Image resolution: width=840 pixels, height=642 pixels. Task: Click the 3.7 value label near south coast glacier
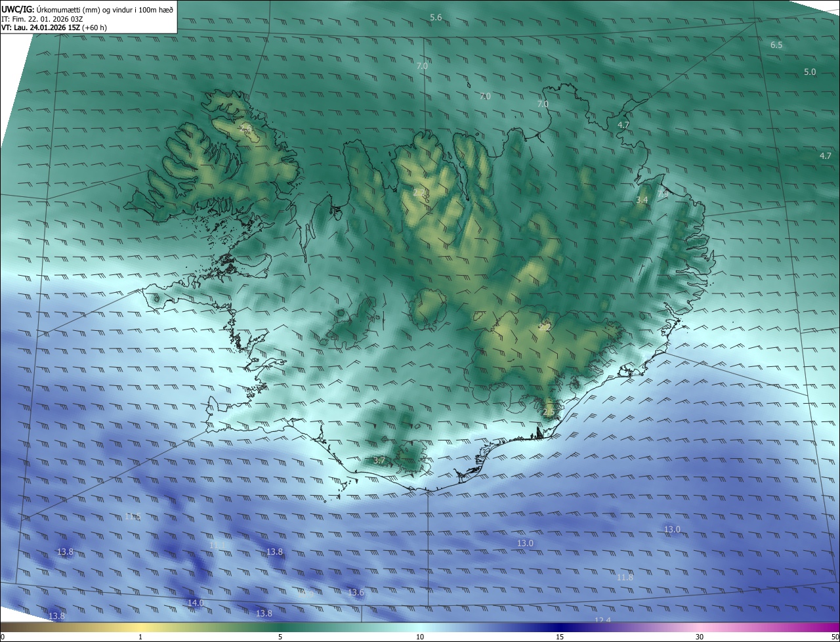pos(379,461)
